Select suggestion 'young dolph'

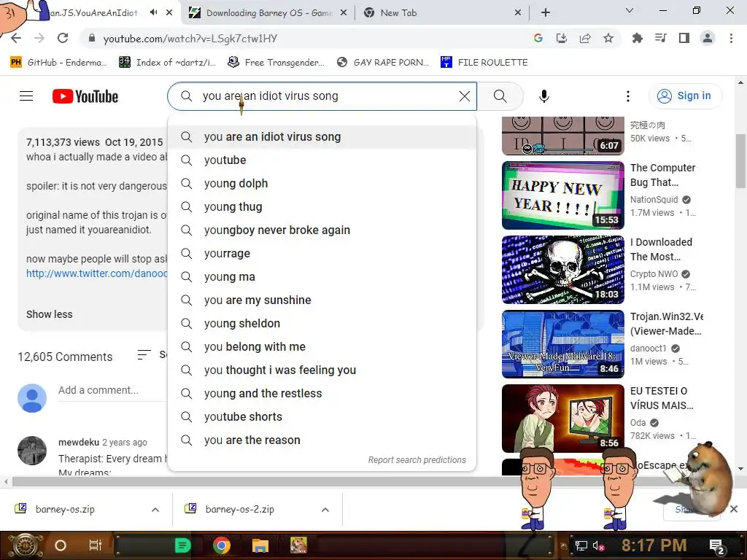322,183
